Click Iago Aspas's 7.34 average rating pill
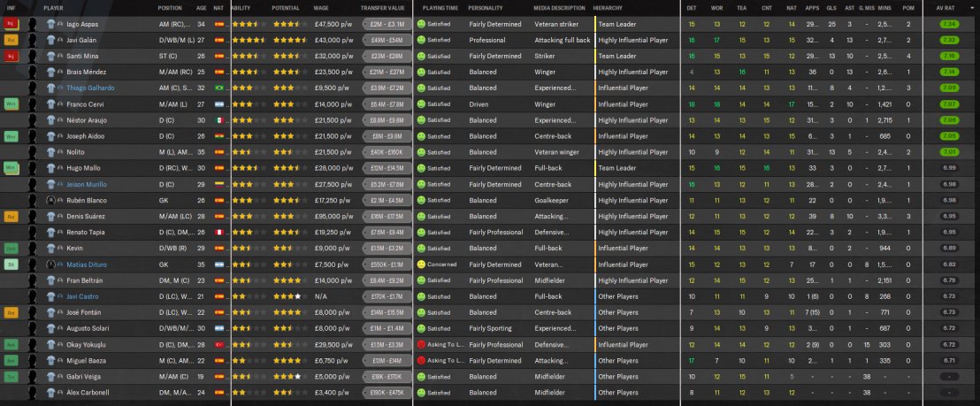The width and height of the screenshot is (980, 406). [x=949, y=24]
